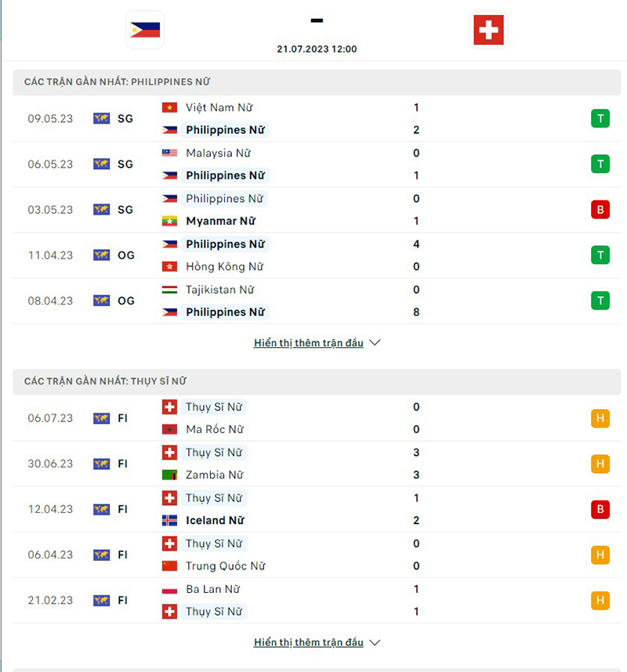Click the Switzerland flag at the top header

[488, 29]
